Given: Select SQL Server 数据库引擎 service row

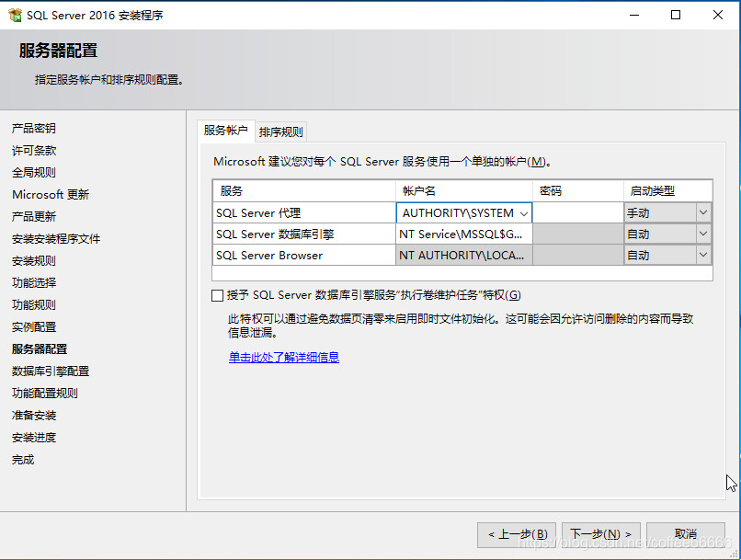Looking at the screenshot, I should pos(304,234).
